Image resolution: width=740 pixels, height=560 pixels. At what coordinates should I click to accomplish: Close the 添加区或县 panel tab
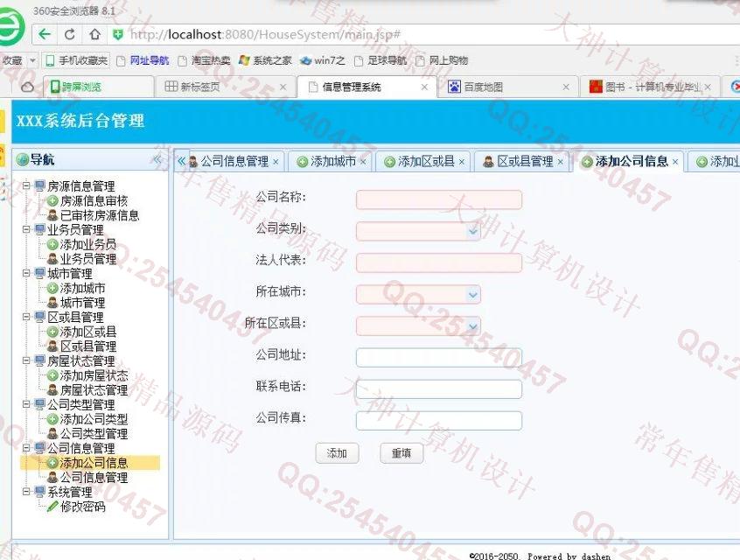pos(462,162)
